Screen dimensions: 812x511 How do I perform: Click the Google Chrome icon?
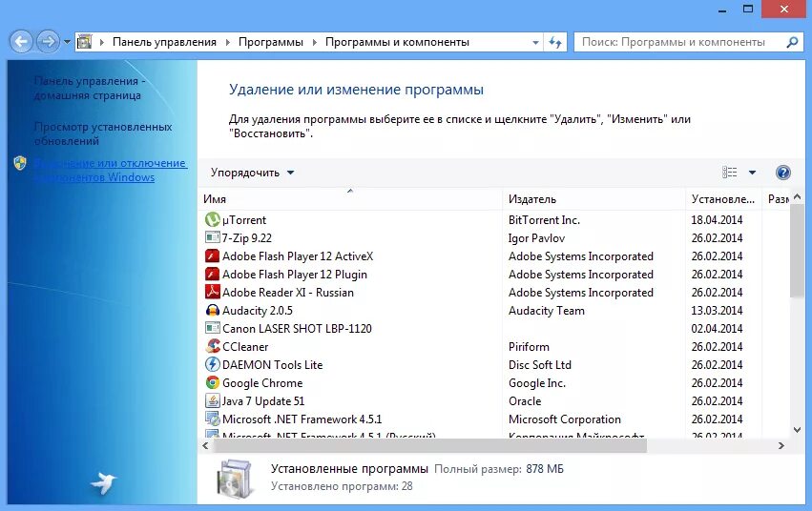point(213,382)
